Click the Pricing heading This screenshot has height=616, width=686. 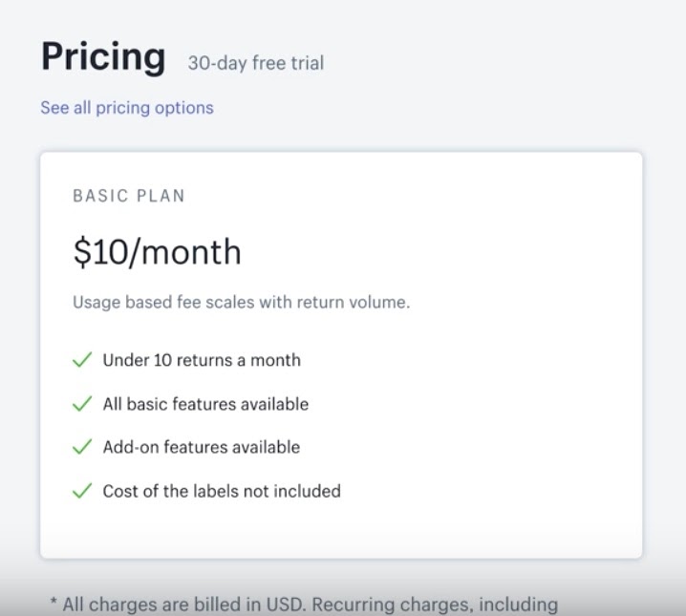coord(103,57)
